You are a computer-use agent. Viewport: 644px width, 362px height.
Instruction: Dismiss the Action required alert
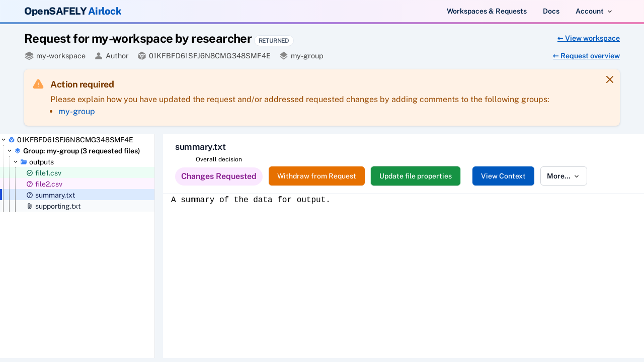[x=609, y=79]
